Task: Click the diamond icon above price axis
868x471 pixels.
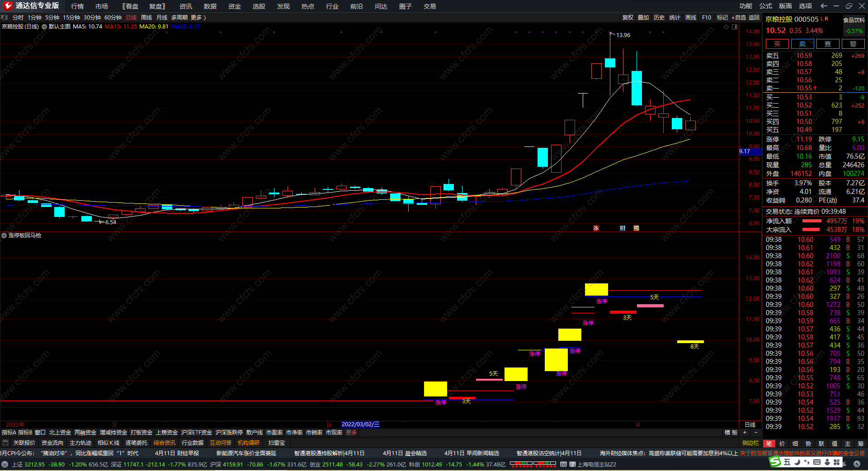Action: point(726,27)
